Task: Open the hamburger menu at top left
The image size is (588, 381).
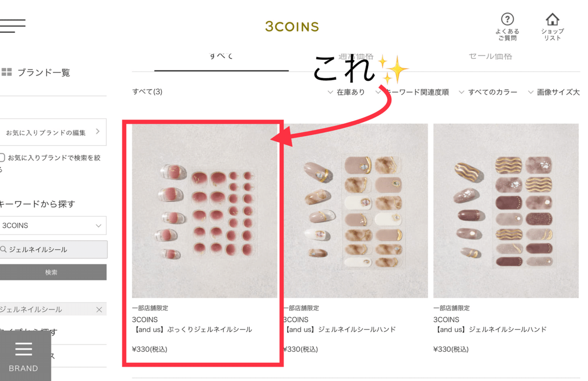Action: (x=12, y=25)
